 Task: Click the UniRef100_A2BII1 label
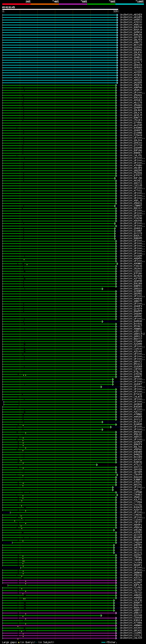(131, 331)
